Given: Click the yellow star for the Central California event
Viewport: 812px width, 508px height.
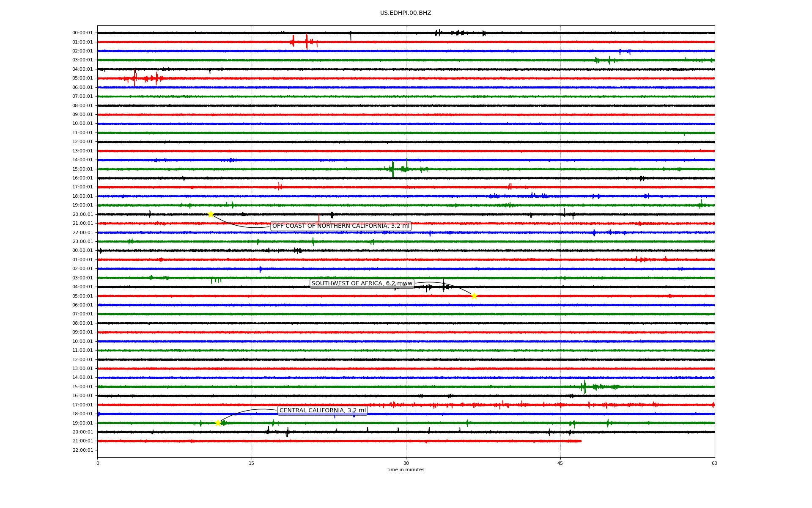Looking at the screenshot, I should tap(218, 423).
